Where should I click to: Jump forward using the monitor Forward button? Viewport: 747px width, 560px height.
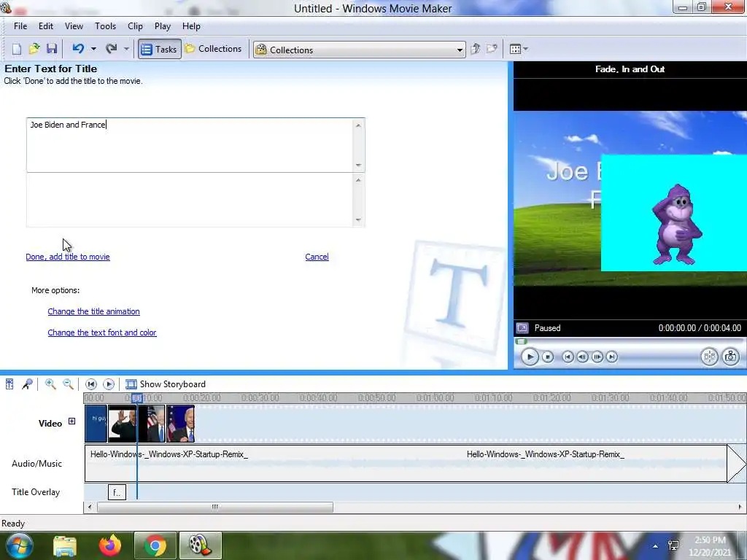point(612,357)
